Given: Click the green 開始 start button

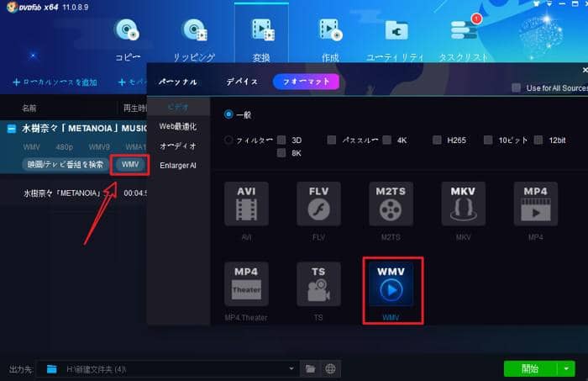Looking at the screenshot, I should click(x=530, y=369).
